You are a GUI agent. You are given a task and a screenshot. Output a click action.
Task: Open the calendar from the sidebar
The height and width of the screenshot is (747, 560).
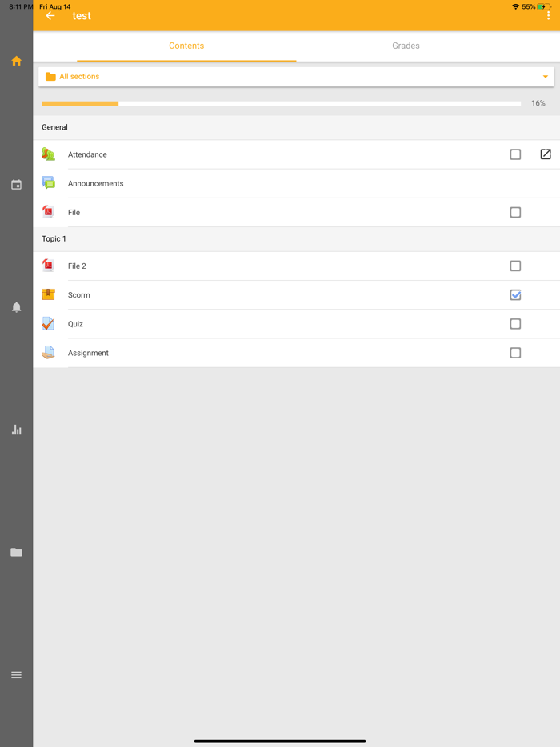click(16, 185)
